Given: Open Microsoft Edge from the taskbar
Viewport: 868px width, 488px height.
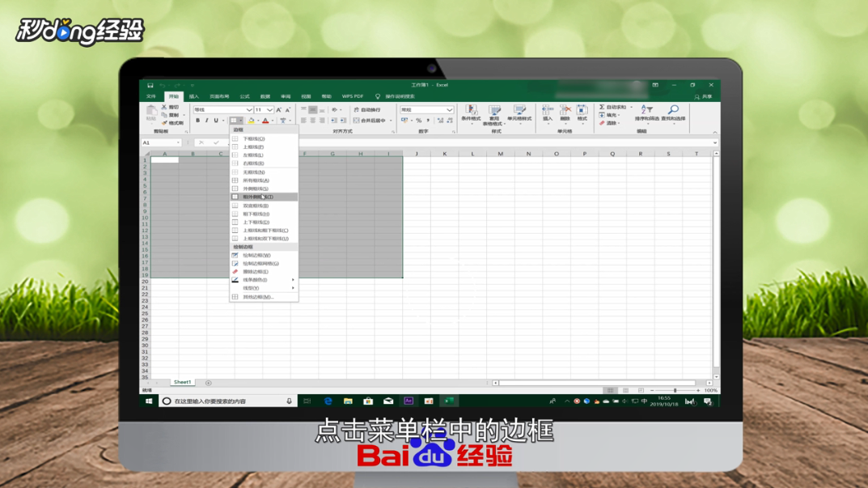Looking at the screenshot, I should 328,401.
